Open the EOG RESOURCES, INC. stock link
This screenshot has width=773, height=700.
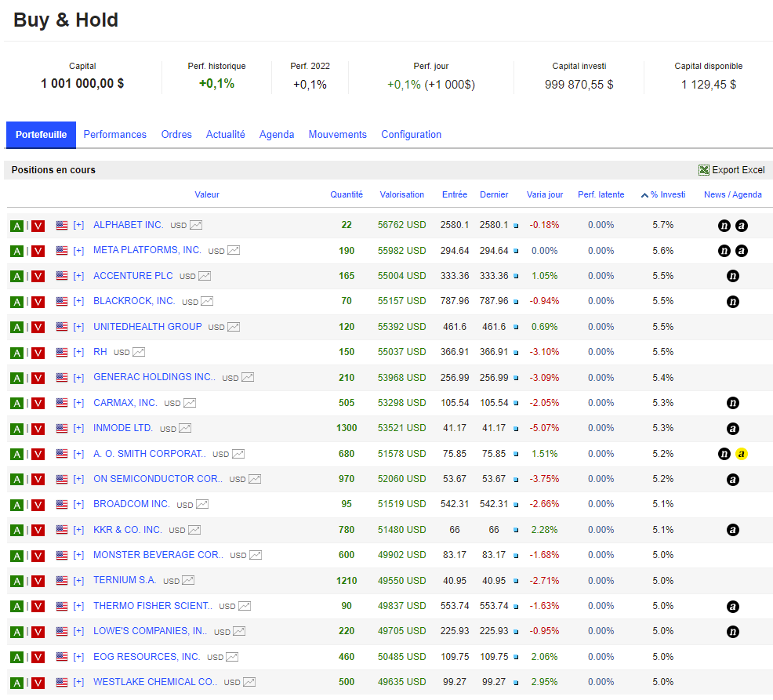(147, 657)
